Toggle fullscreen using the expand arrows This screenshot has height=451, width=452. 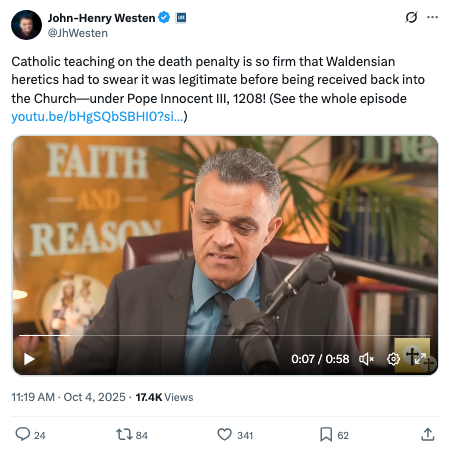420,359
